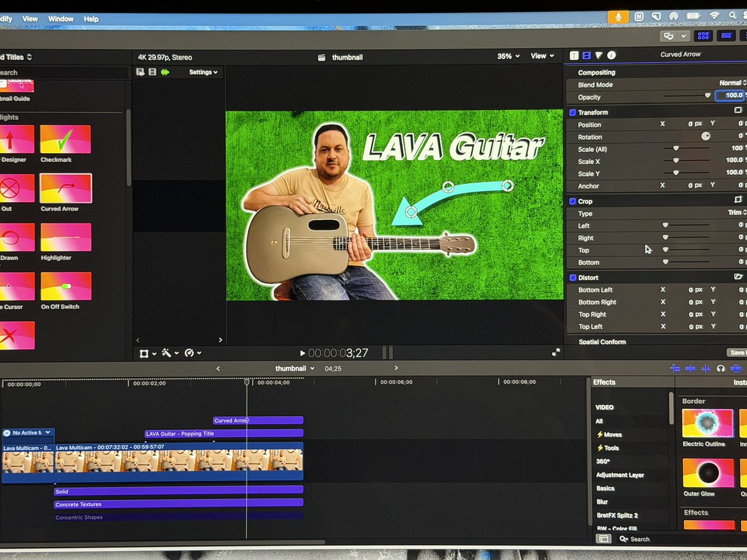Click the Opacity value field 100.0

(x=730, y=95)
